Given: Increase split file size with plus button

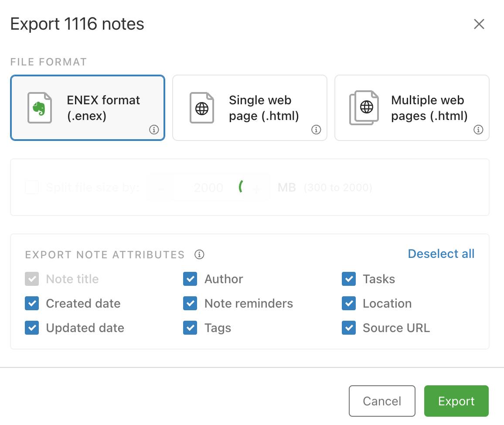Looking at the screenshot, I should point(256,188).
